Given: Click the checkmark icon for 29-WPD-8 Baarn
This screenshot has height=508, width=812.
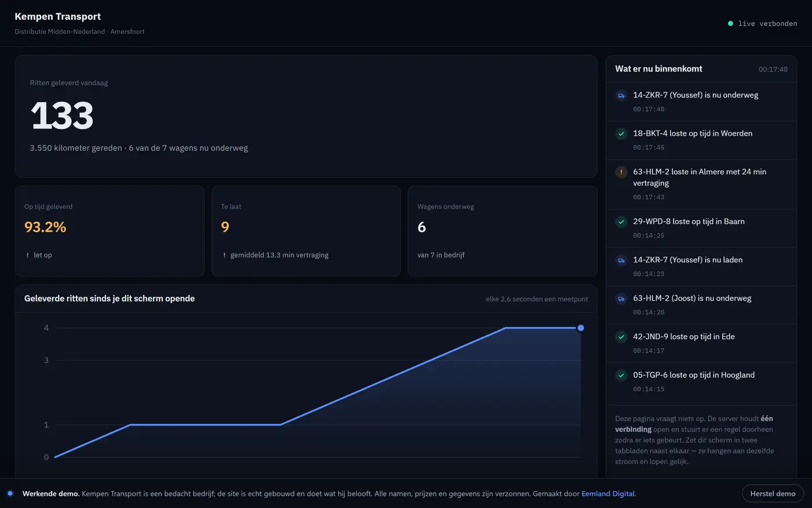Looking at the screenshot, I should pyautogui.click(x=621, y=222).
